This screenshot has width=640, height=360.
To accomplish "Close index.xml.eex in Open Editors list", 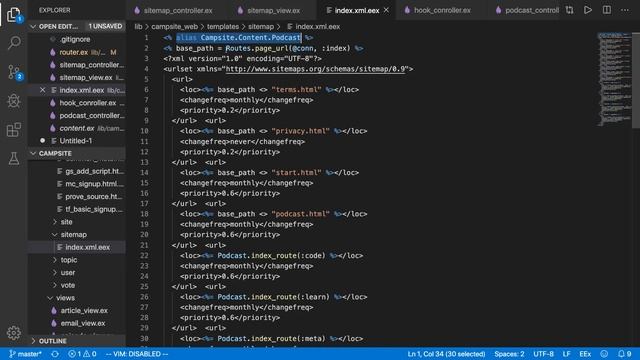I will (42, 90).
